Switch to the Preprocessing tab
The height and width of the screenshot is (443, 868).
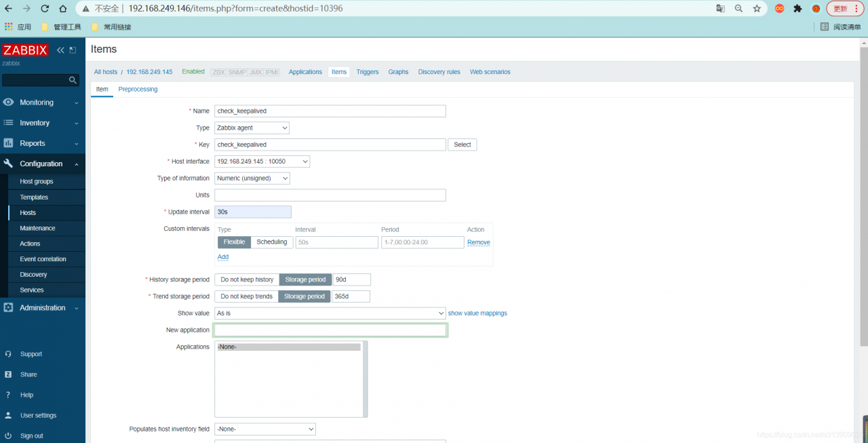(138, 89)
